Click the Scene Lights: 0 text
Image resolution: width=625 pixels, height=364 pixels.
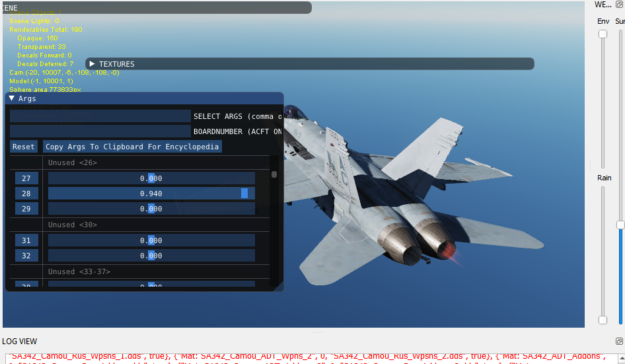(x=34, y=20)
